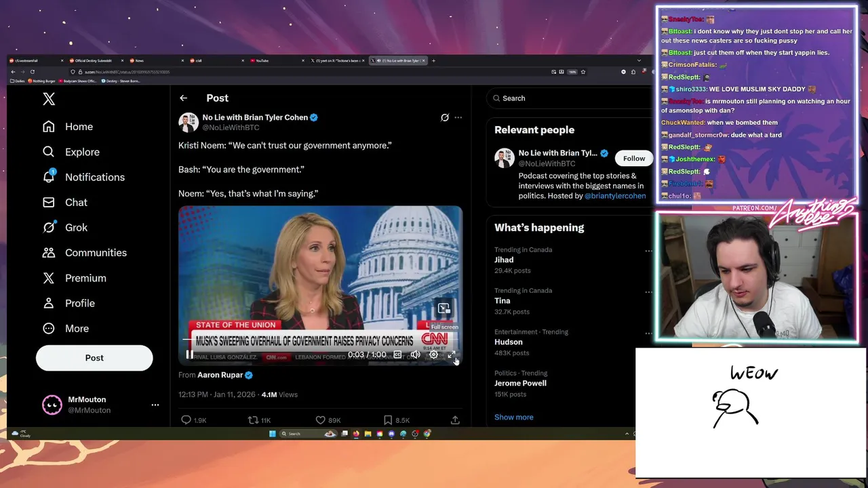Screen dimensions: 868x488
Task: Open File Explorer from the taskbar
Action: pyautogui.click(x=368, y=434)
